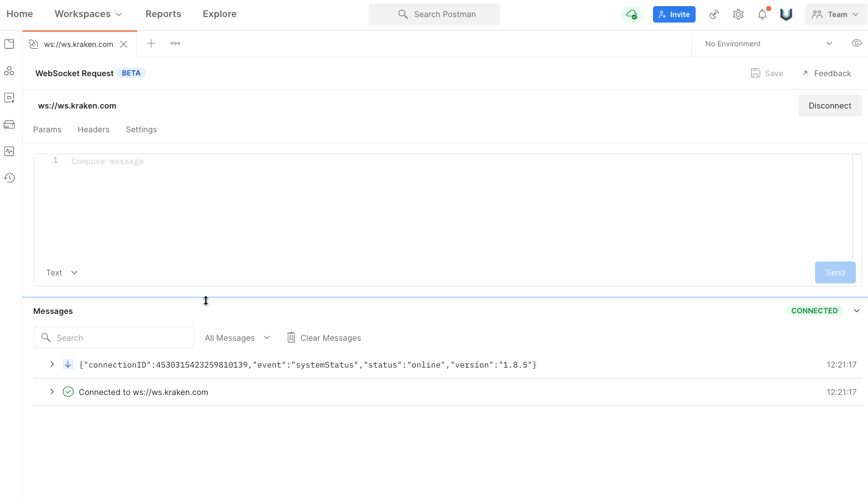This screenshot has height=498, width=868.
Task: Click the incoming message arrow icon
Action: [68, 365]
